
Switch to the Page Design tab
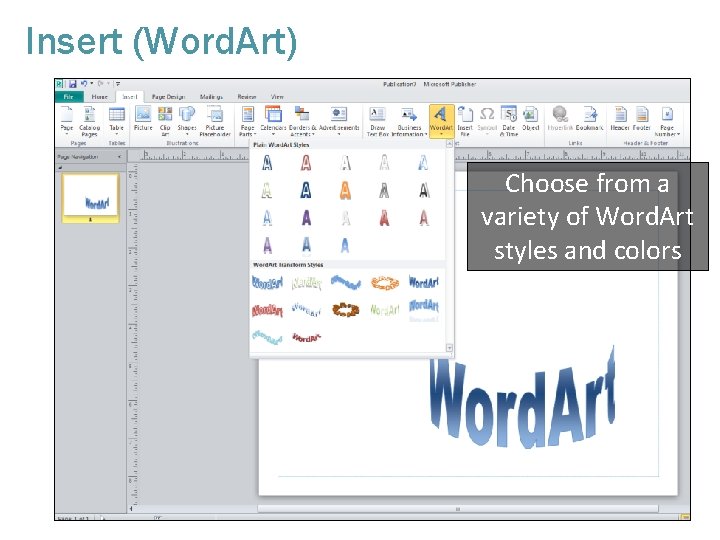168,97
